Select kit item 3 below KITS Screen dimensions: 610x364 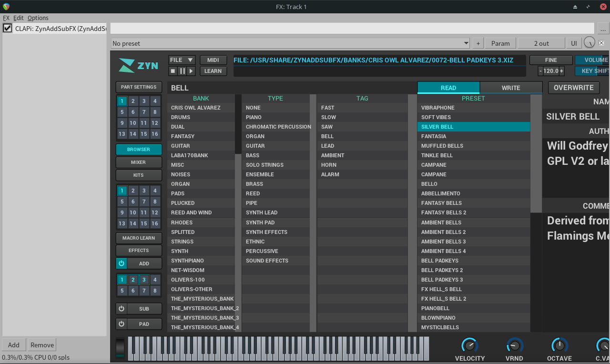pyautogui.click(x=144, y=191)
